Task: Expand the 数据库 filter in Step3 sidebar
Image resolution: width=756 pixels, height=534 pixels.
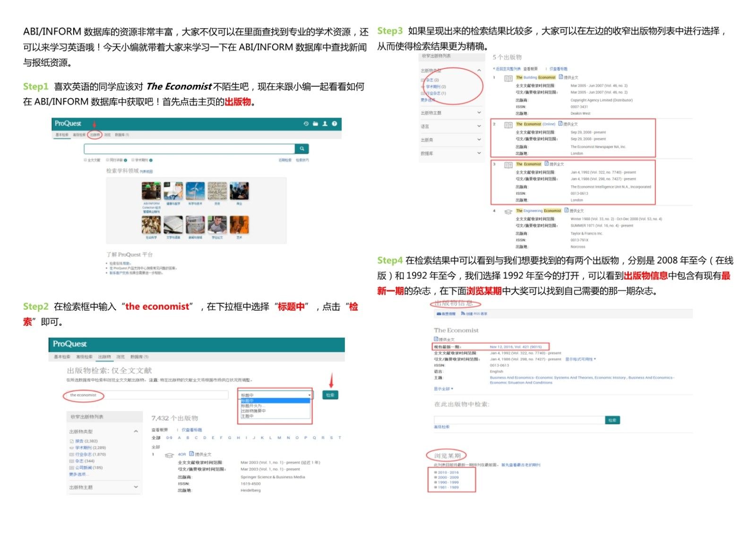Action: pyautogui.click(x=479, y=153)
